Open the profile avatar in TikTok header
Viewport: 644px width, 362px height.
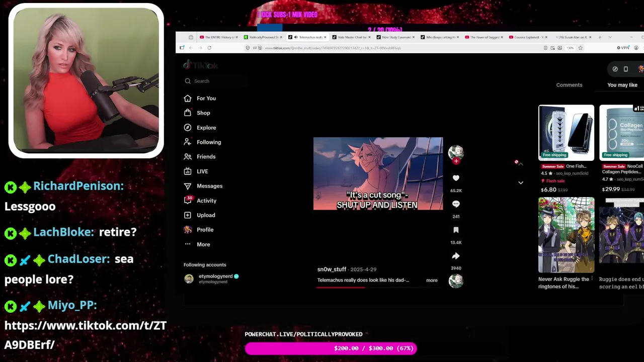click(x=640, y=69)
